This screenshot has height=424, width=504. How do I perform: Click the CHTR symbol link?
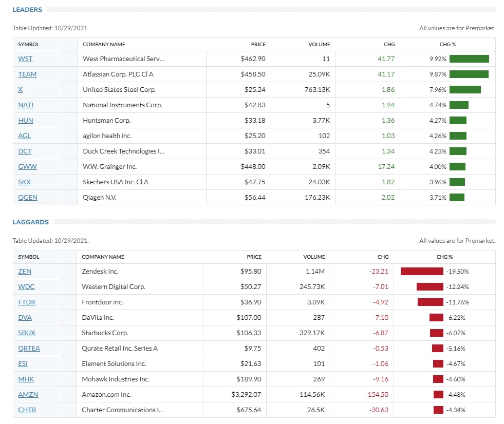(27, 410)
